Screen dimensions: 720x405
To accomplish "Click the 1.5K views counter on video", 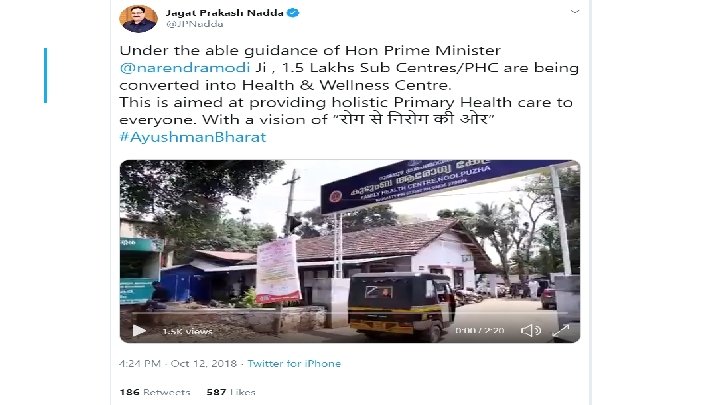I will click(x=187, y=331).
